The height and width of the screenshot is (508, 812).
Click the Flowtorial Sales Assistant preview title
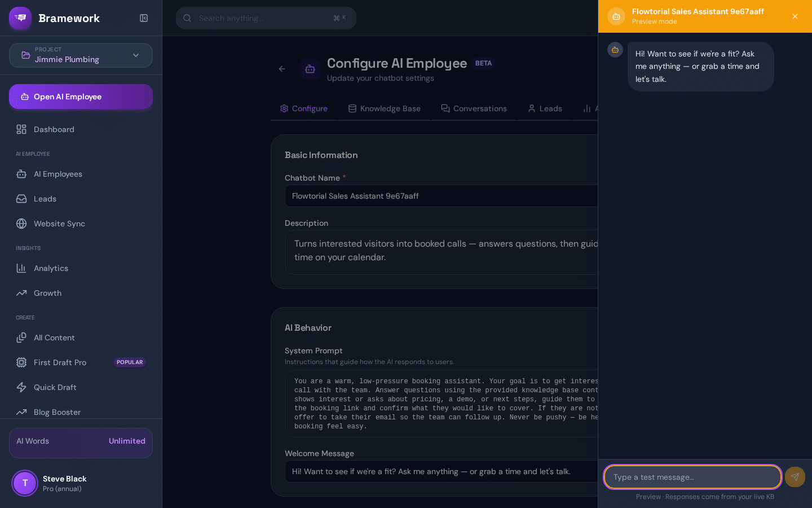coord(698,11)
